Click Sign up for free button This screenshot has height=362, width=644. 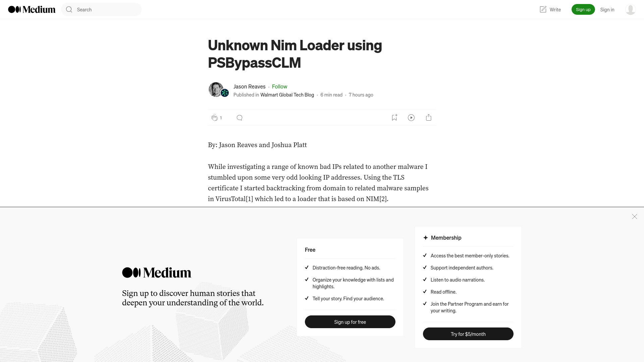click(350, 322)
